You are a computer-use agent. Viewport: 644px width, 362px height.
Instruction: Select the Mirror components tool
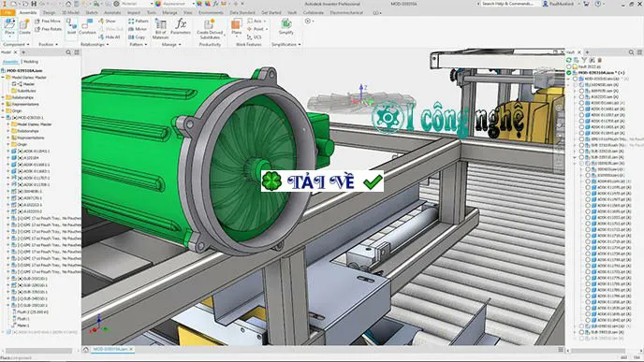[138, 29]
